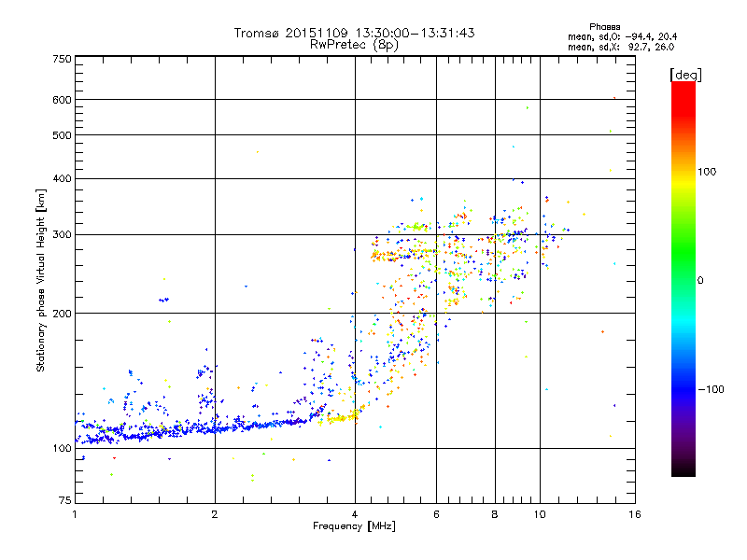Click the colorbar label '0'
Image resolution: width=747 pixels, height=560 pixels.
(x=700, y=281)
